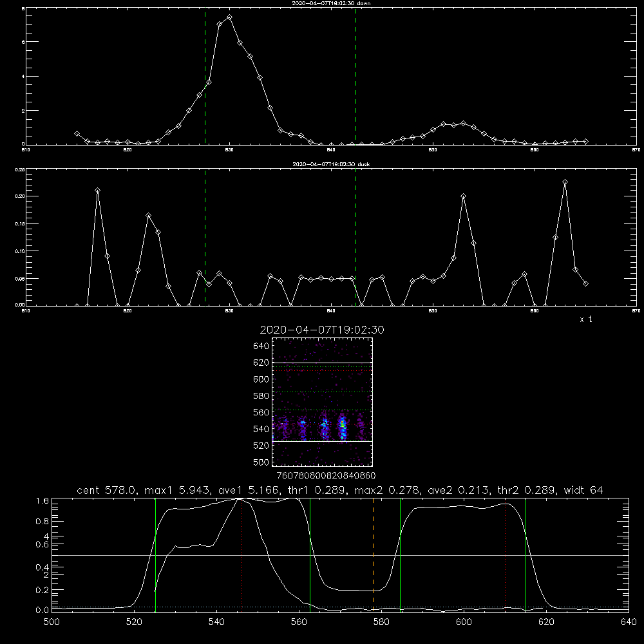Click the green vertical line at 615 in bottom plot
This screenshot has width=644, height=644.
[x=526, y=556]
